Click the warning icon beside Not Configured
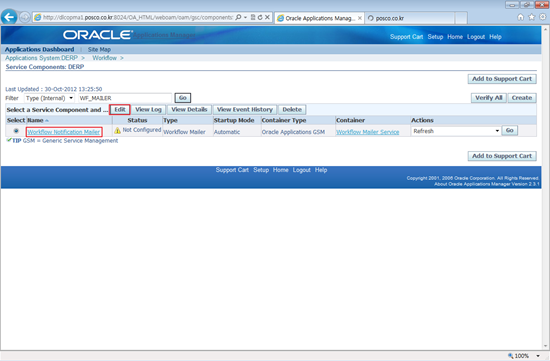The image size is (550, 361). pos(118,131)
